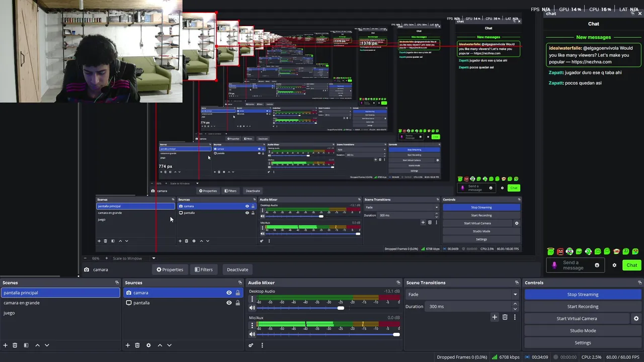
Task: Pop out the Audio Mixer dock
Action: coord(398,283)
